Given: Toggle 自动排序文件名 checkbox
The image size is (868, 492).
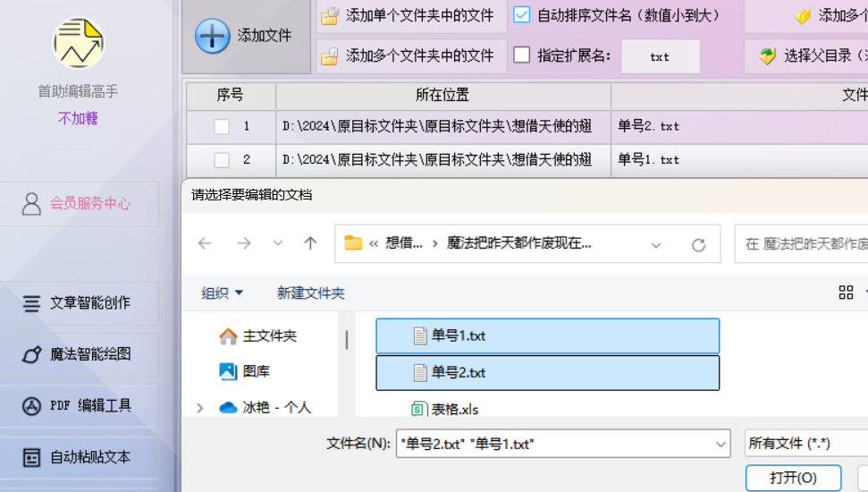Looking at the screenshot, I should tap(521, 15).
